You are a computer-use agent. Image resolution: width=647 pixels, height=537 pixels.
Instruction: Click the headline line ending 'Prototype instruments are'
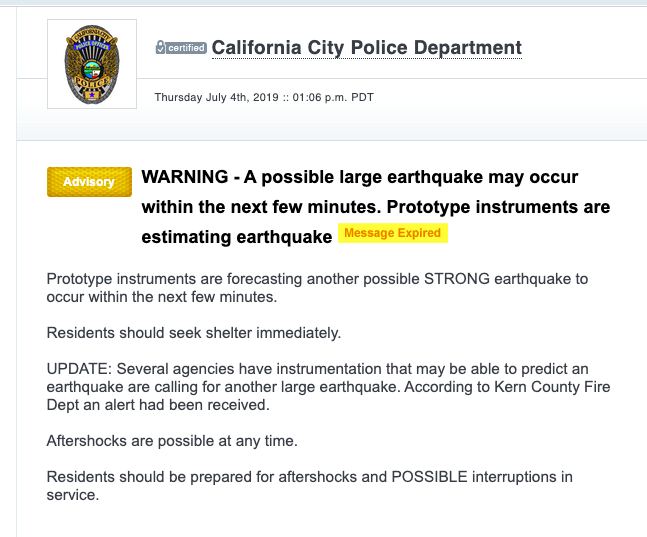point(375,208)
